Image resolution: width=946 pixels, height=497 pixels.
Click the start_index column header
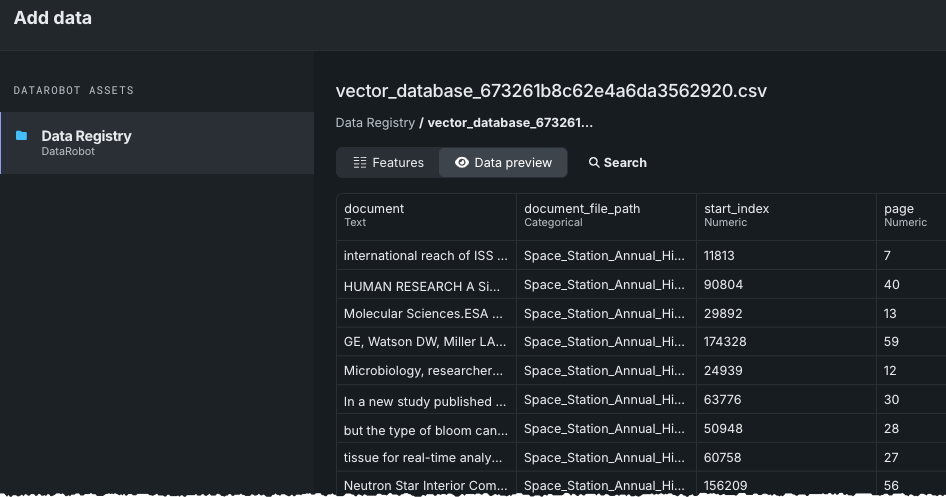pos(736,209)
